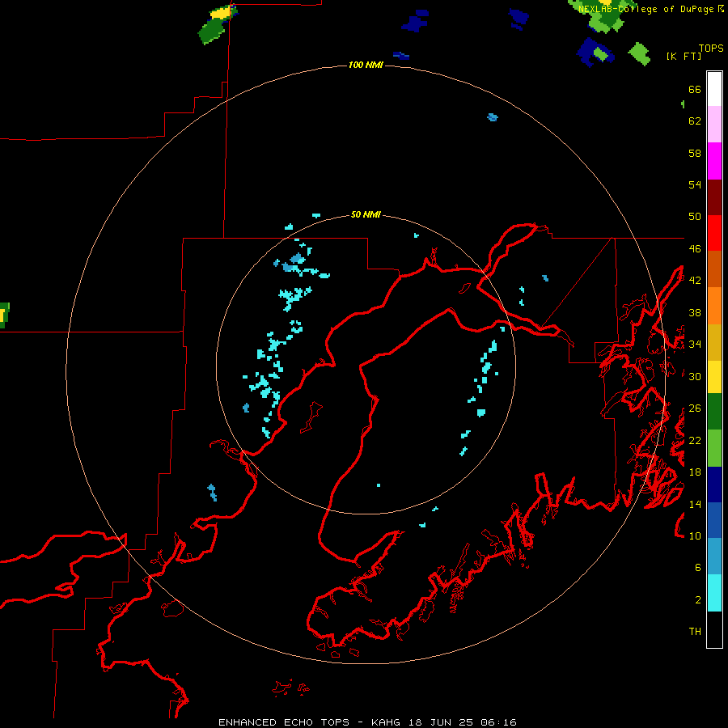Pick the magenta legend color swatch
The width and height of the screenshot is (728, 728).
point(714,161)
